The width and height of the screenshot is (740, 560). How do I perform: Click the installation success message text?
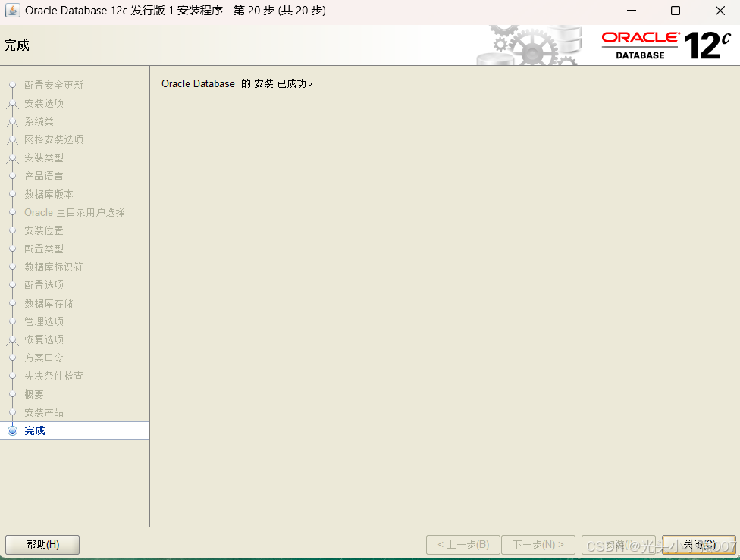point(237,83)
